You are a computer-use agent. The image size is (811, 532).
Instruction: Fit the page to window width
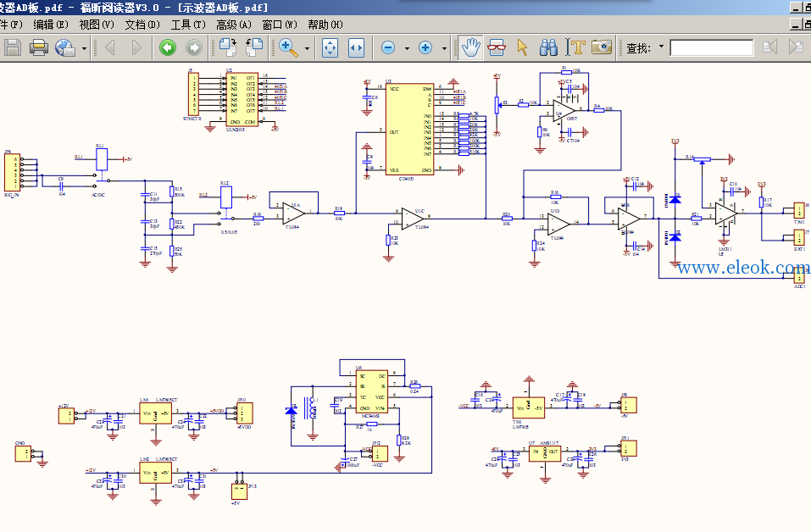(357, 47)
